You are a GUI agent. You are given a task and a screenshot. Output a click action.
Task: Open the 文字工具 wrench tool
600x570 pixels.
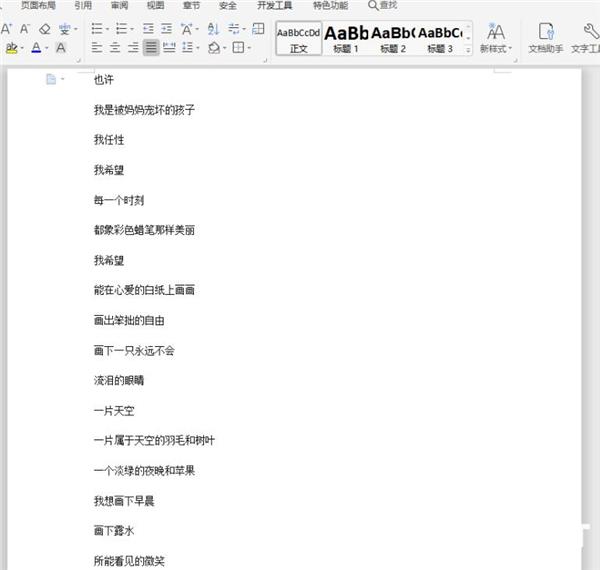click(585, 38)
